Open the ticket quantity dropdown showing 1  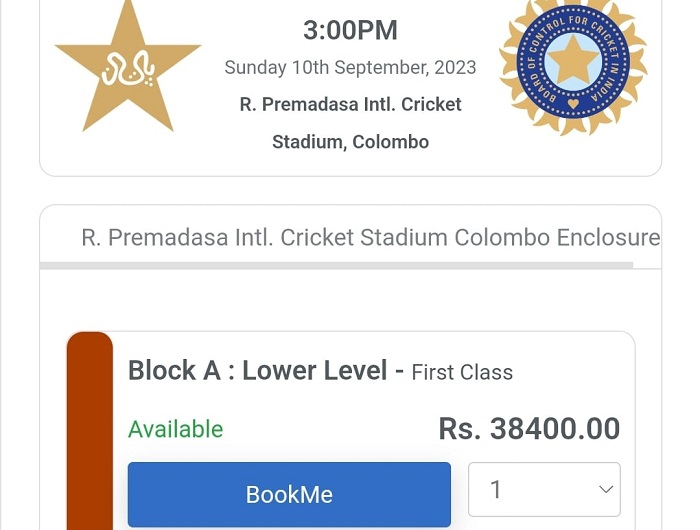(544, 489)
